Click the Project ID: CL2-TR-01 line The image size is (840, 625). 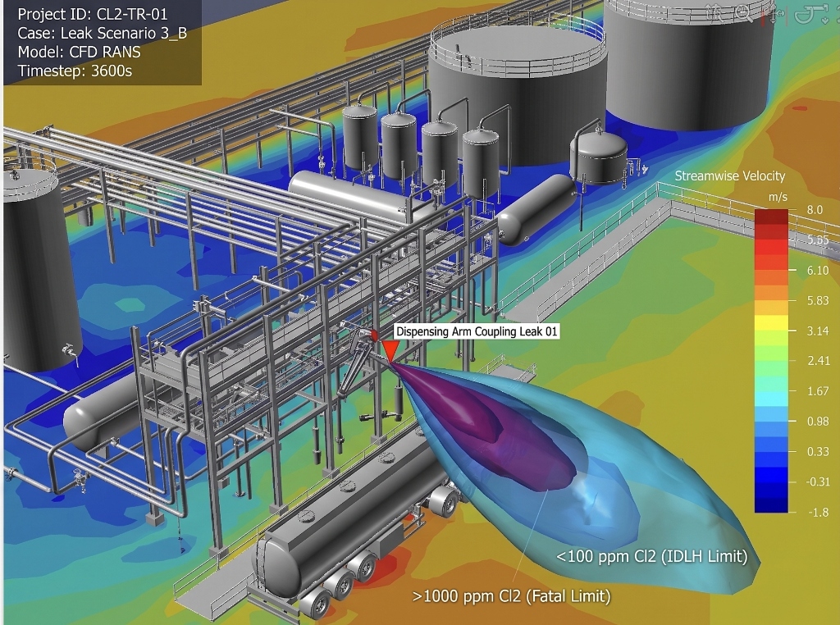tap(92, 14)
